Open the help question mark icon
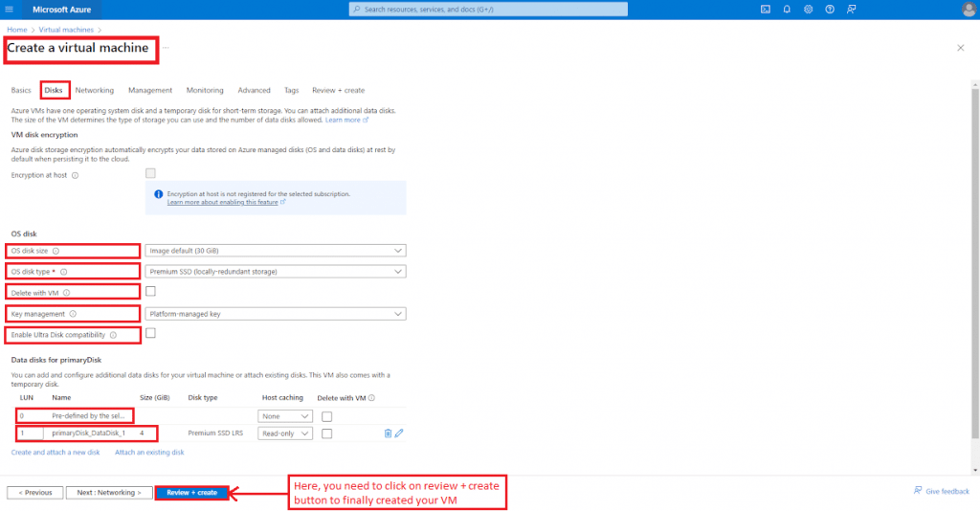 830,10
